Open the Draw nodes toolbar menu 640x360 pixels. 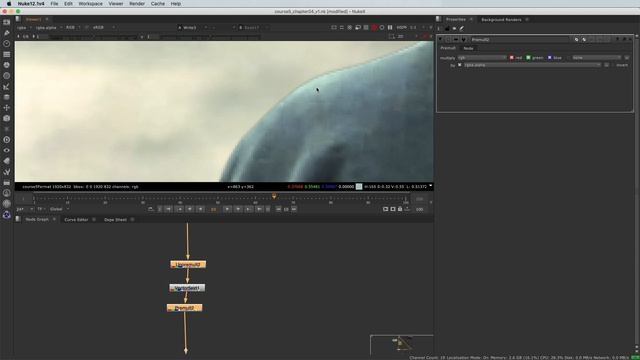pos(7,33)
